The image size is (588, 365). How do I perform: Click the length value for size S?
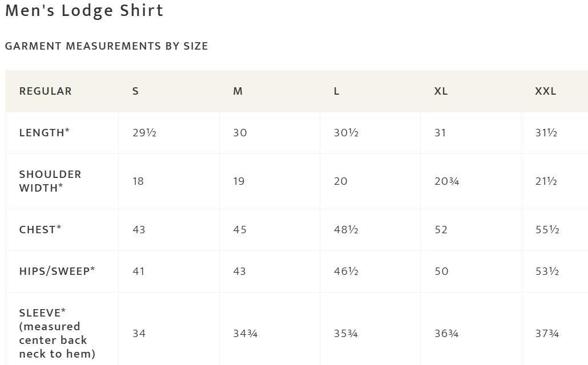144,133
